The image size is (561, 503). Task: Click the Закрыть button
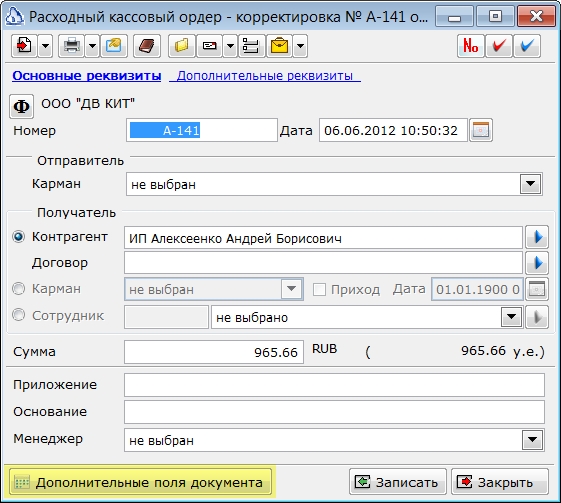(x=500, y=482)
